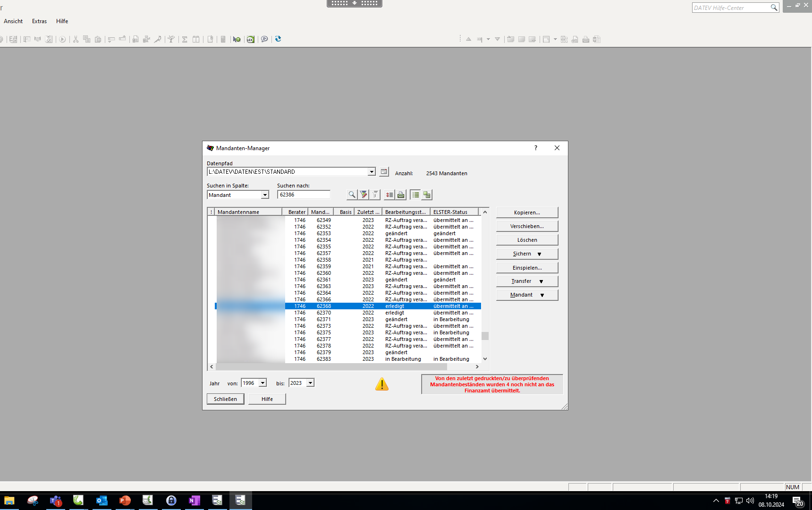Click the speech bubble icon in the toolbar
812x510 pixels.
click(x=264, y=39)
